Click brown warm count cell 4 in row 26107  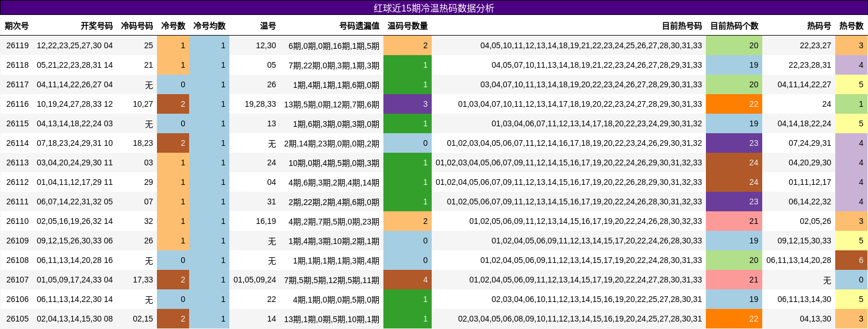408,280
